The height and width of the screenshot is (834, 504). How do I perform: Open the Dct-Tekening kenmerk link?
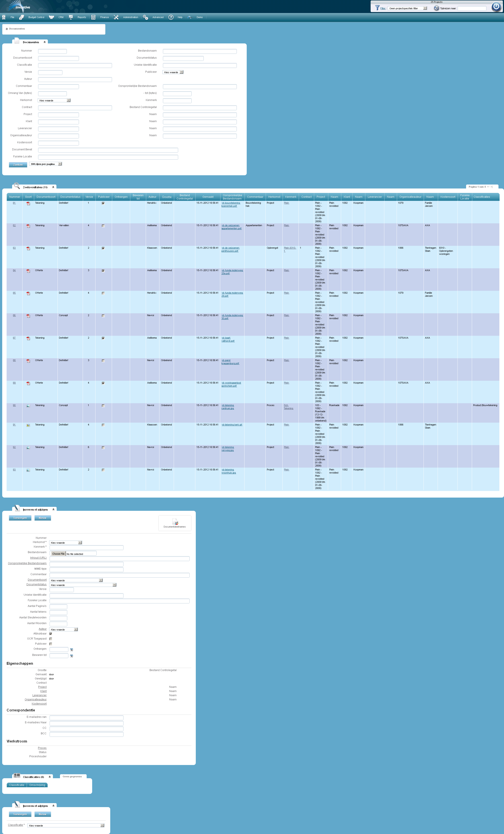click(288, 407)
